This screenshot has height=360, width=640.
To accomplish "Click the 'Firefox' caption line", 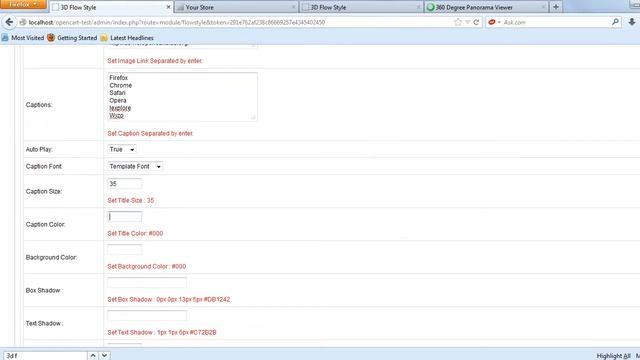I will (118, 78).
